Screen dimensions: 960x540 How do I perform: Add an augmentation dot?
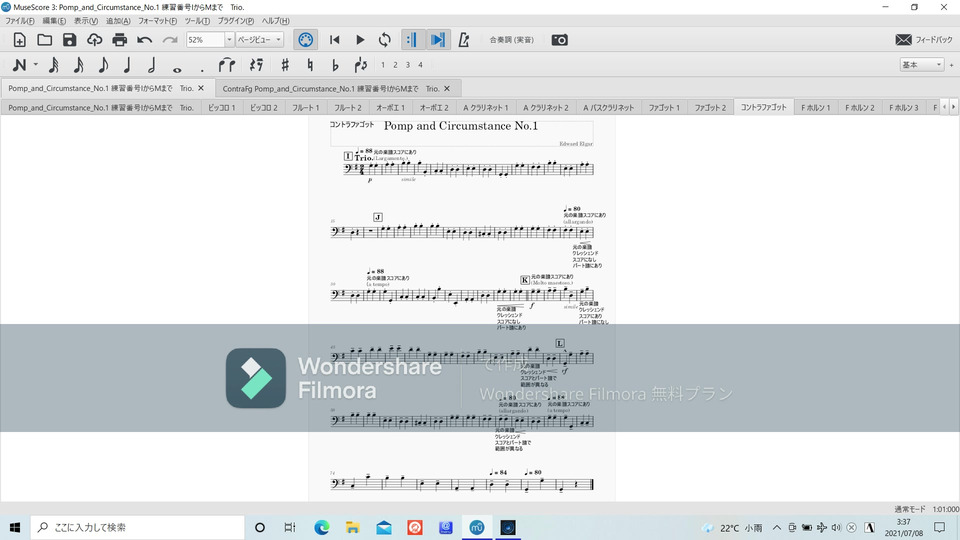pos(202,69)
